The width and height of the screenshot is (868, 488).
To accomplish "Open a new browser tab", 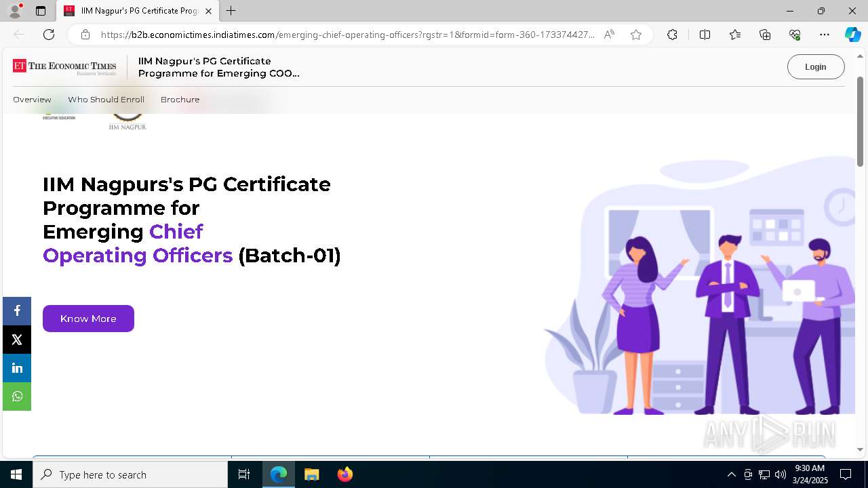I will [231, 11].
